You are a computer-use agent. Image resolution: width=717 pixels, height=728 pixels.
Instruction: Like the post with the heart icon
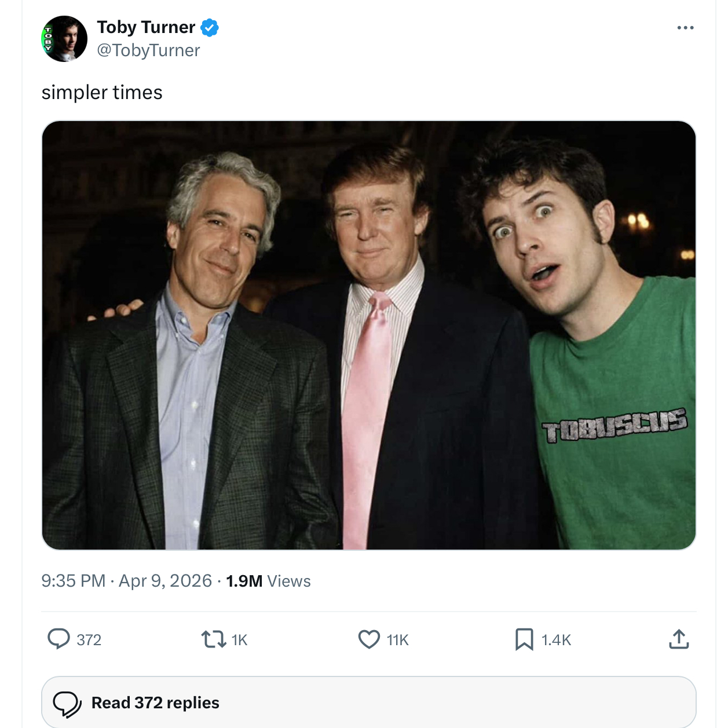click(x=369, y=639)
